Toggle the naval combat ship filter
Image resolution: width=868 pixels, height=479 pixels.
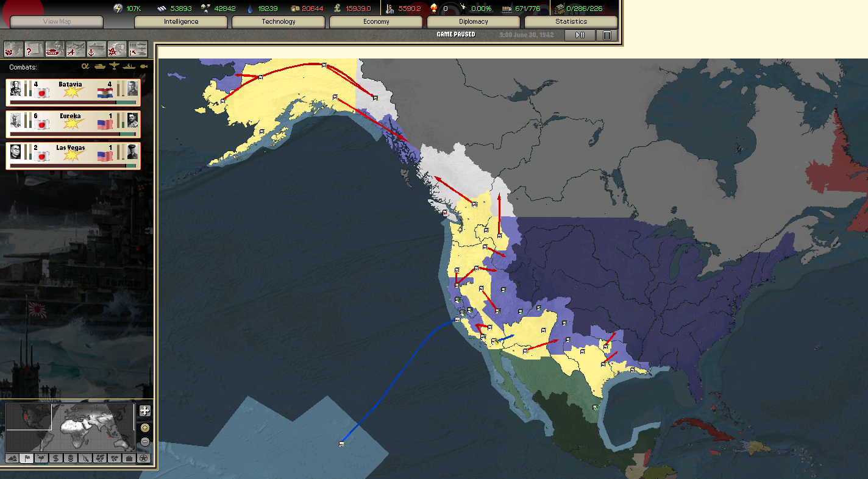point(129,66)
